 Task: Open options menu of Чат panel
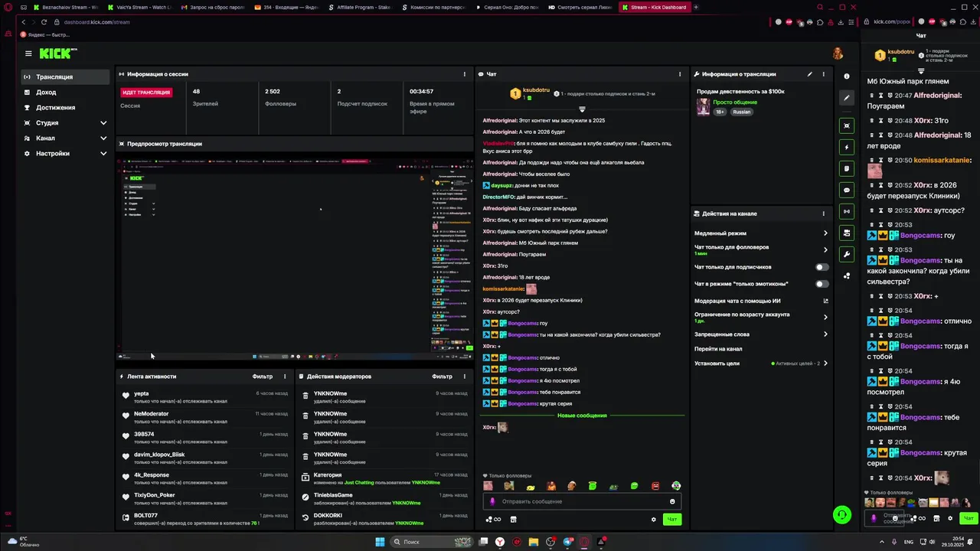click(x=680, y=74)
